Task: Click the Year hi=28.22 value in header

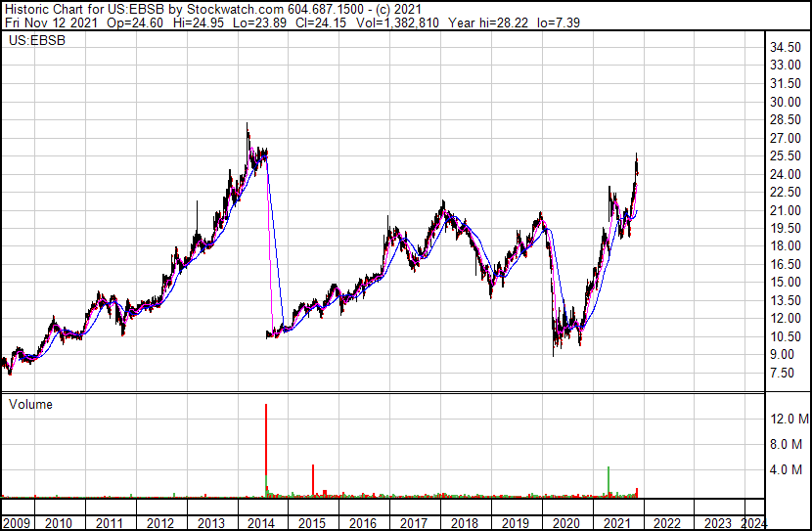Action: [x=488, y=22]
